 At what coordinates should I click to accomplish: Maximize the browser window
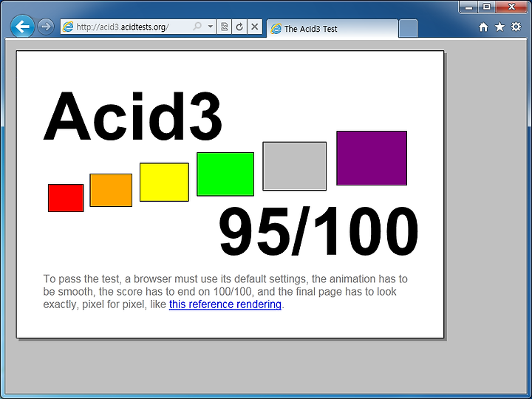[x=486, y=7]
